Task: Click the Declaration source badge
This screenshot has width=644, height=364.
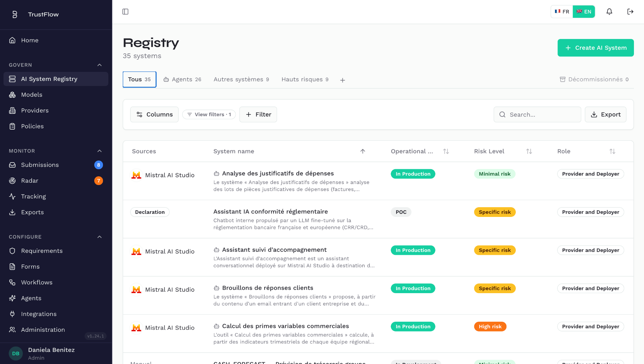Action: tap(150, 212)
